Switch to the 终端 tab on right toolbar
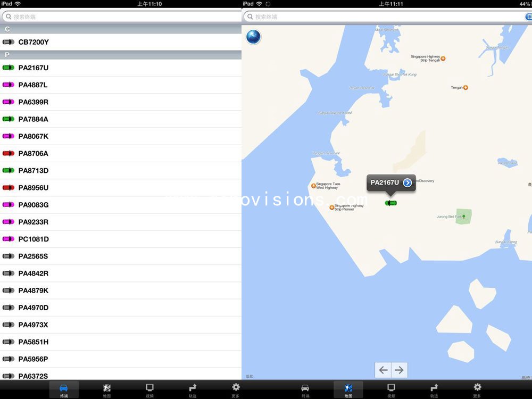This screenshot has height=399, width=532. coord(305,389)
